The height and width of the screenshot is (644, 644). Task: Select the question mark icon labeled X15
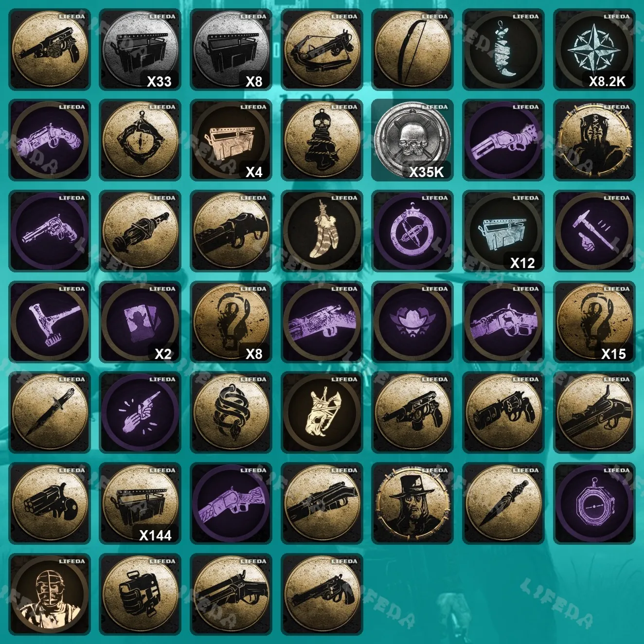point(594,322)
